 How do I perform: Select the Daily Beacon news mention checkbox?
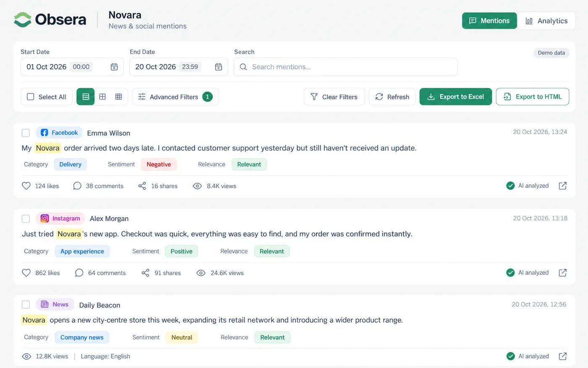point(26,305)
